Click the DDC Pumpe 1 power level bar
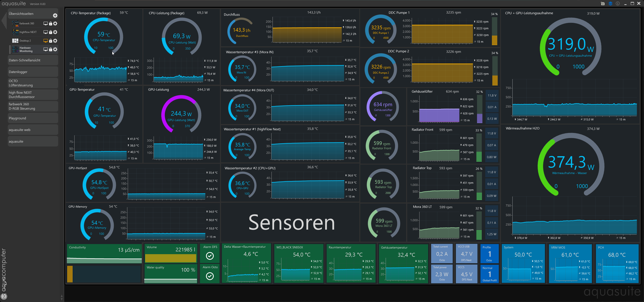Viewport: 644px width, 302px height. [494, 31]
